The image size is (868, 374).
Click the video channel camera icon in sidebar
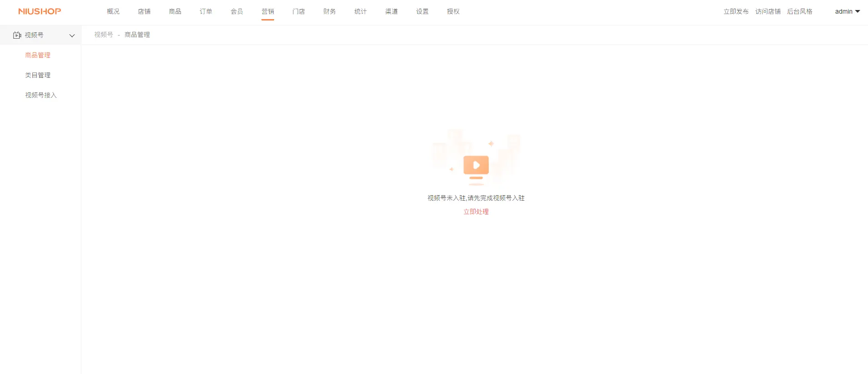[x=17, y=35]
